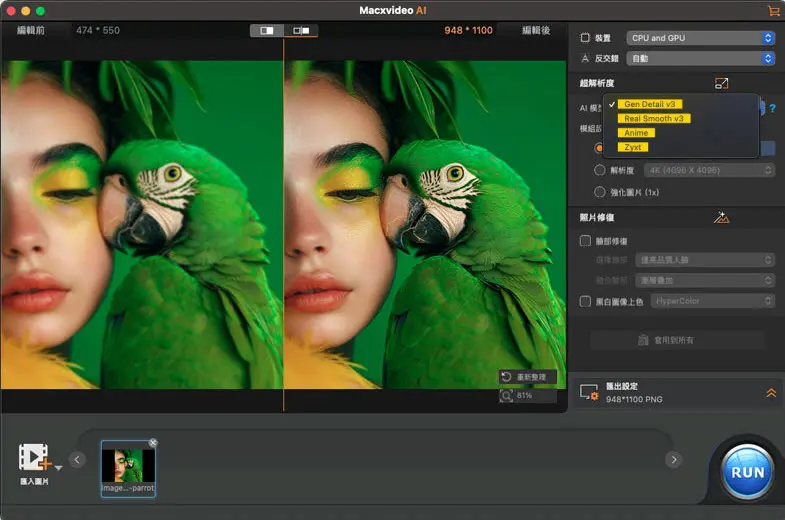Click the add image film icon
Screen dimensions: 785x520
34,458
